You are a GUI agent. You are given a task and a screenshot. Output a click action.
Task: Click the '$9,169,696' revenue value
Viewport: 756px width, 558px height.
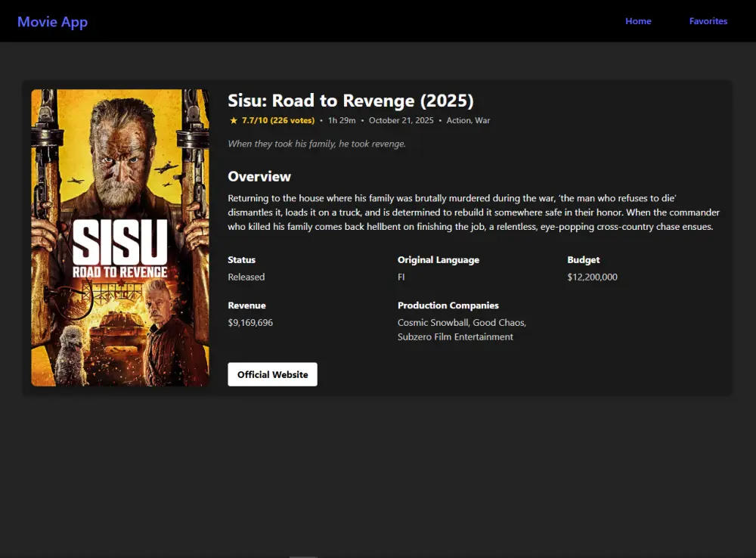point(250,323)
